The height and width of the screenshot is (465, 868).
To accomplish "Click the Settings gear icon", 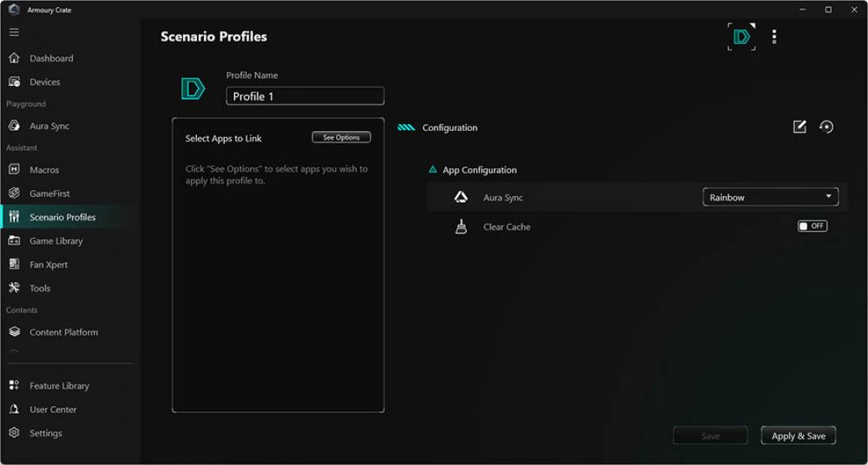I will (15, 432).
